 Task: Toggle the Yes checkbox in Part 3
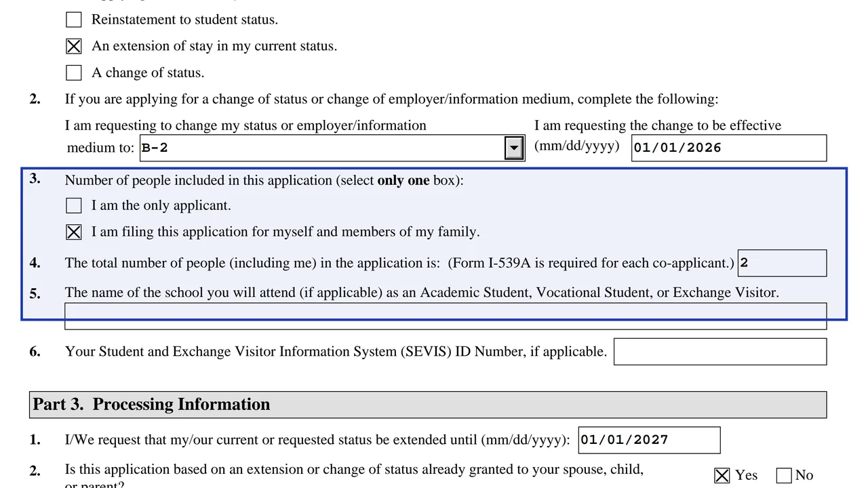point(722,475)
